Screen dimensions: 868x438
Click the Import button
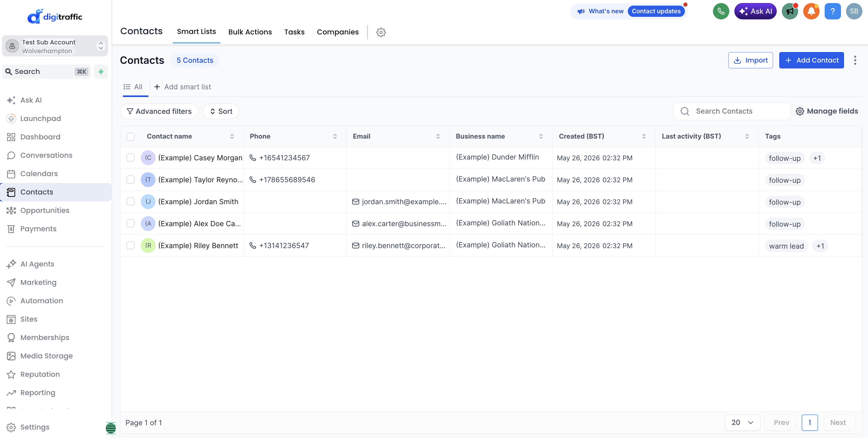click(750, 60)
